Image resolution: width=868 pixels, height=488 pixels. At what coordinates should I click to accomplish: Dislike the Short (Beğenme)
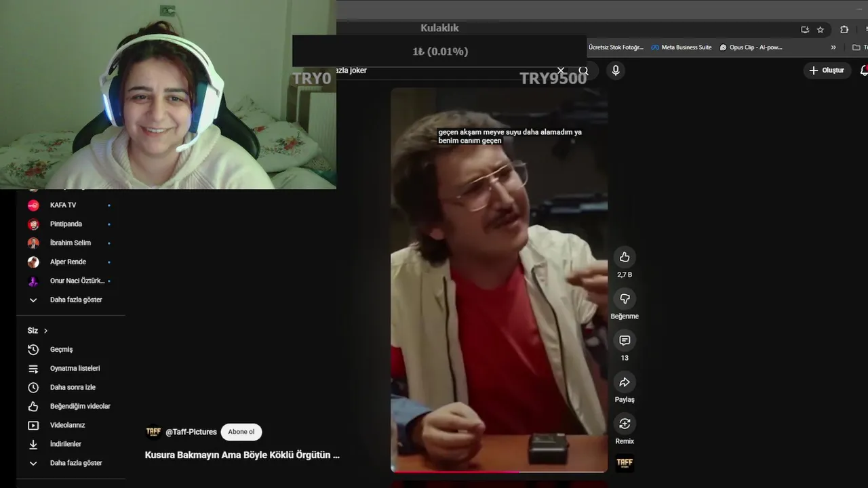click(625, 299)
